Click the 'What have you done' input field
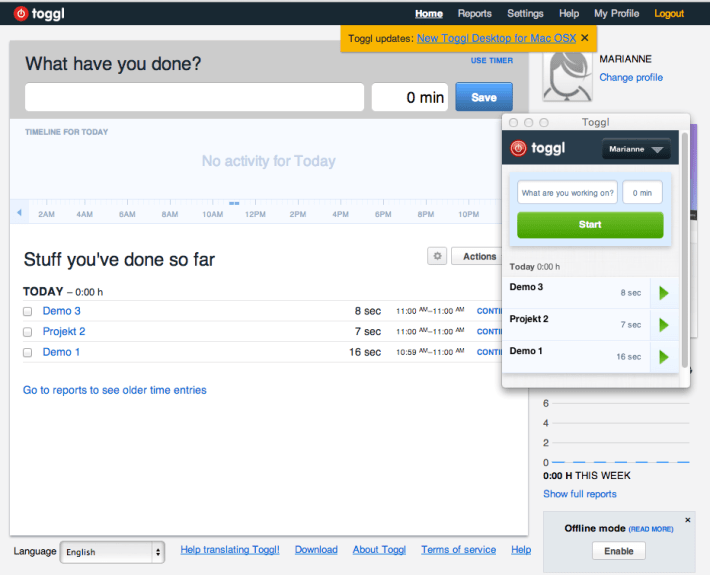The height and width of the screenshot is (575, 710). click(194, 97)
